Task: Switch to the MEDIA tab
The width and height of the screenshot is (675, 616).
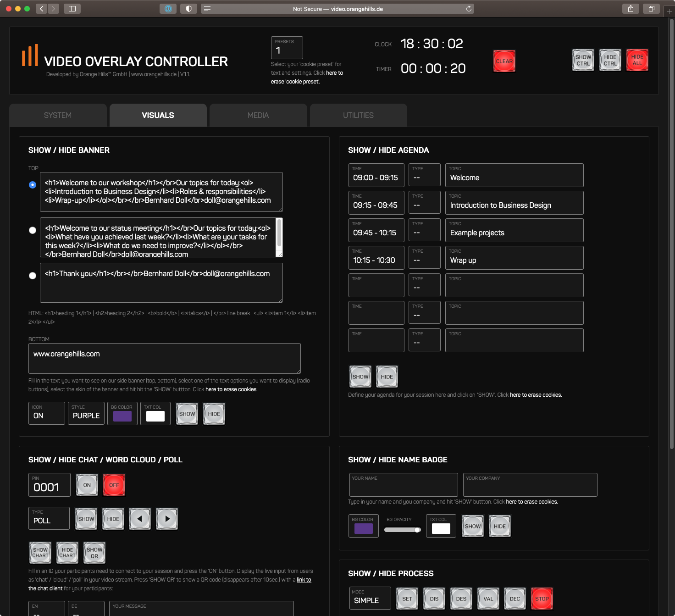Action: click(258, 115)
